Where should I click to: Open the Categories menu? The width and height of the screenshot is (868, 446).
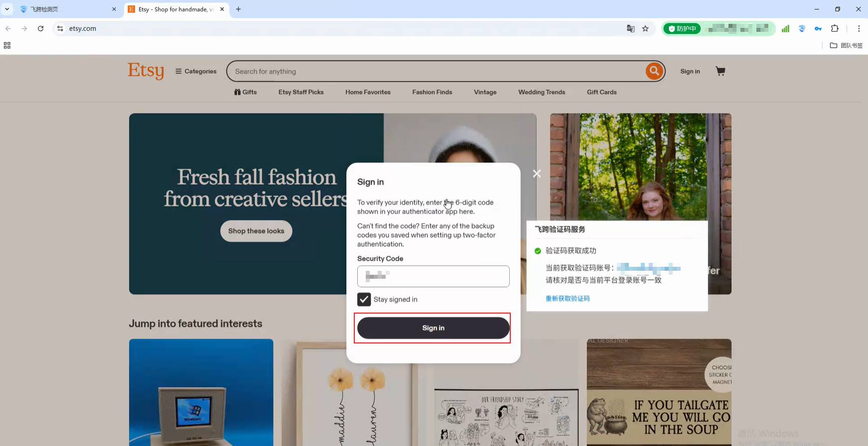click(x=196, y=71)
